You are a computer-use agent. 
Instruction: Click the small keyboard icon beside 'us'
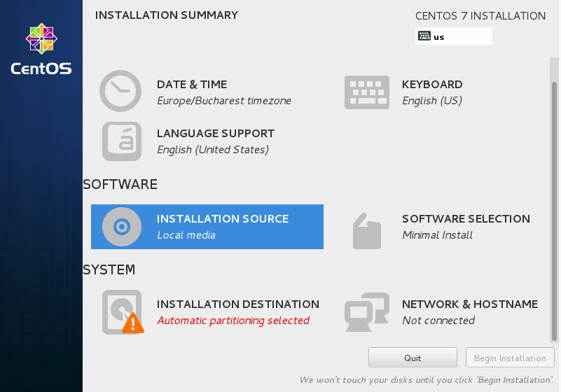[x=424, y=36]
